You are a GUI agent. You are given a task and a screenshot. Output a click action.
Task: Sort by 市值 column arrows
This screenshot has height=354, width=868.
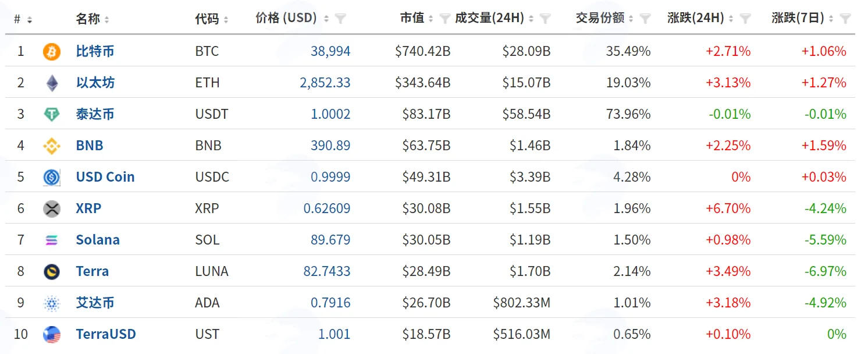click(x=431, y=19)
